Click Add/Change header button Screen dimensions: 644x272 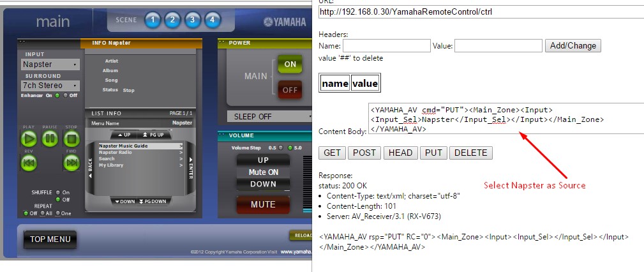[573, 45]
